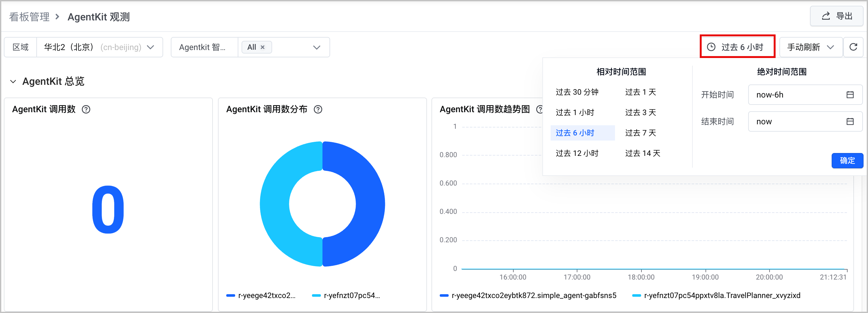The image size is (868, 313).
Task: Open the 区域 华北2 region dropdown
Action: [x=99, y=47]
